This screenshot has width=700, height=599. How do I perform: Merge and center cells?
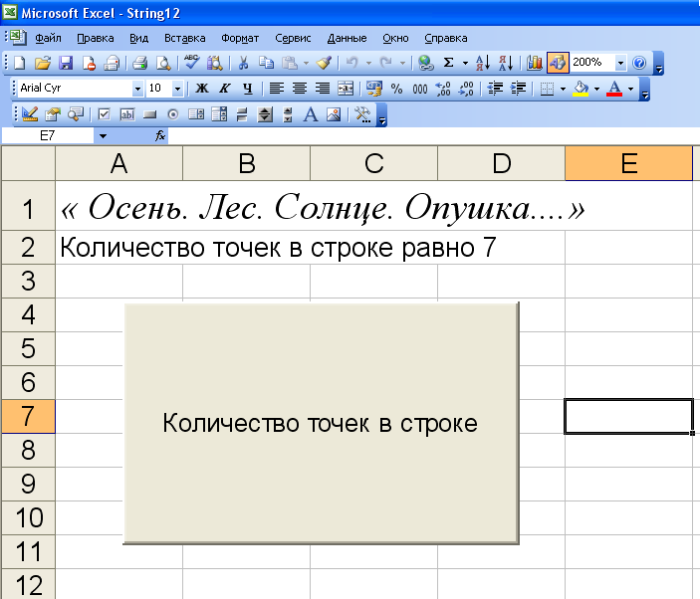[x=346, y=89]
